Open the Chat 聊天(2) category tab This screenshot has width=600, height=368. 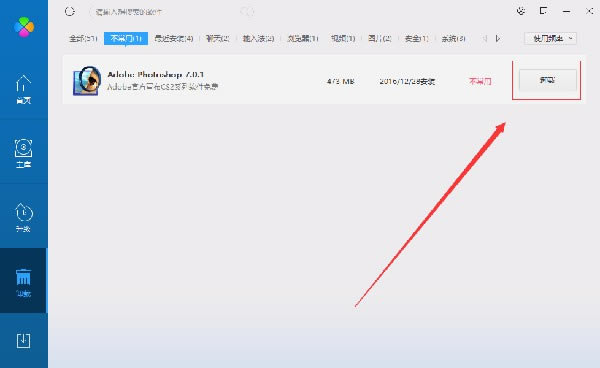point(217,39)
